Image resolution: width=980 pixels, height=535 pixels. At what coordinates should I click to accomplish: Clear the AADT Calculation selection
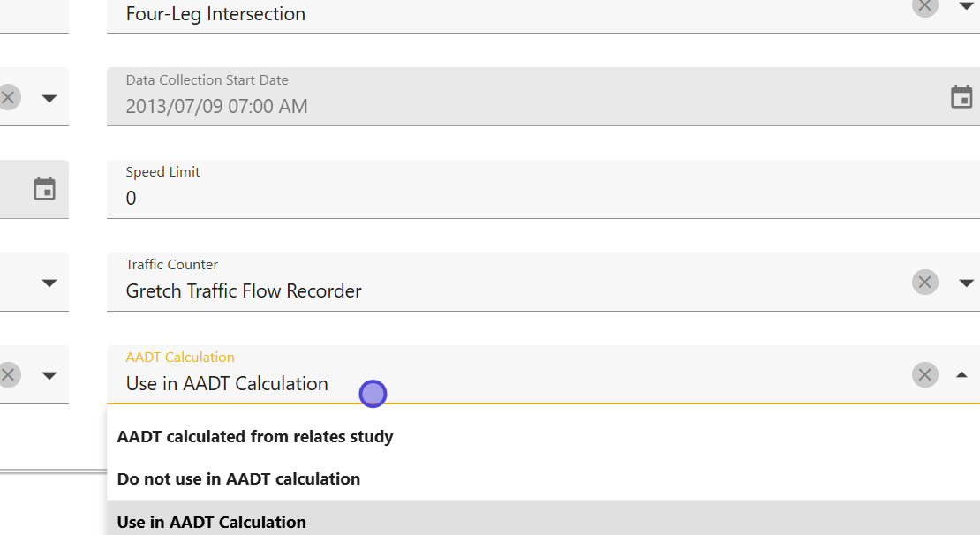point(924,375)
